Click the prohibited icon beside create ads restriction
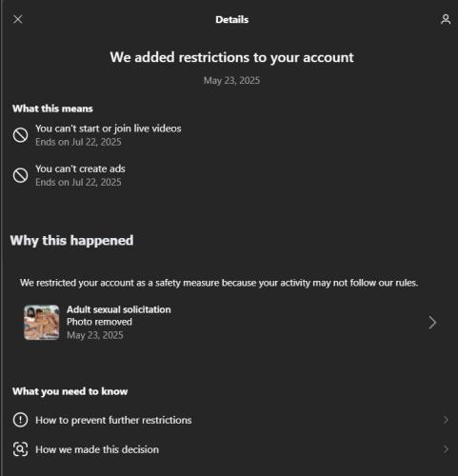The image size is (458, 476). pos(20,175)
